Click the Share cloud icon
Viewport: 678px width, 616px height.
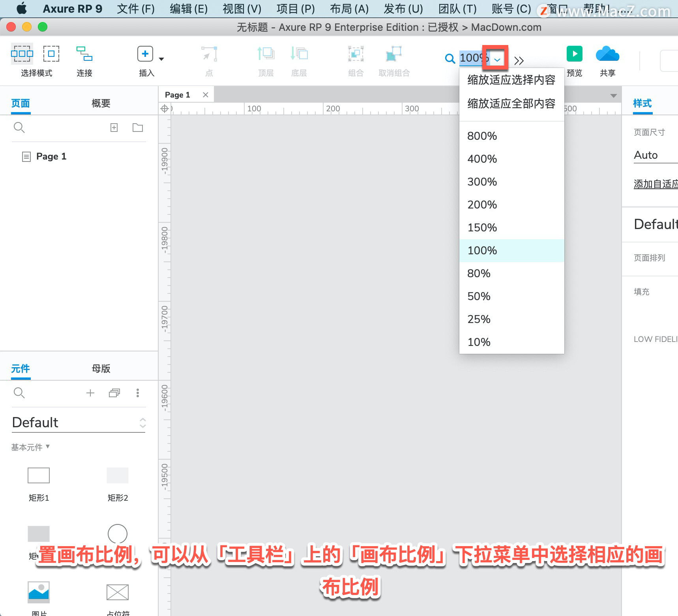coord(607,54)
